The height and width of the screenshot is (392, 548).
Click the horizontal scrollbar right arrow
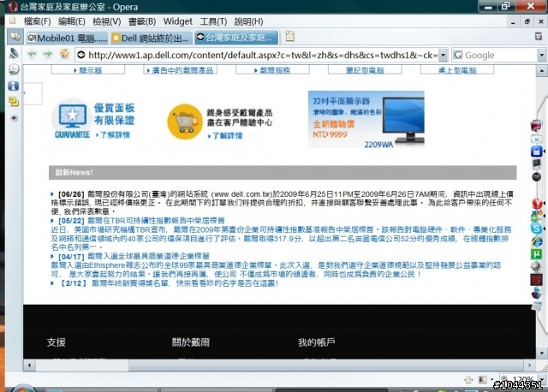(x=530, y=365)
